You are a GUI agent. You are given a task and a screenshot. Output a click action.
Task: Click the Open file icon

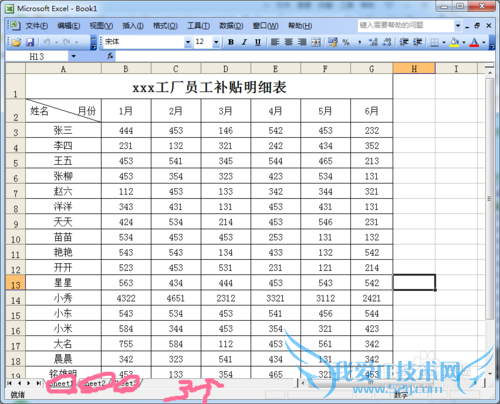pos(16,42)
